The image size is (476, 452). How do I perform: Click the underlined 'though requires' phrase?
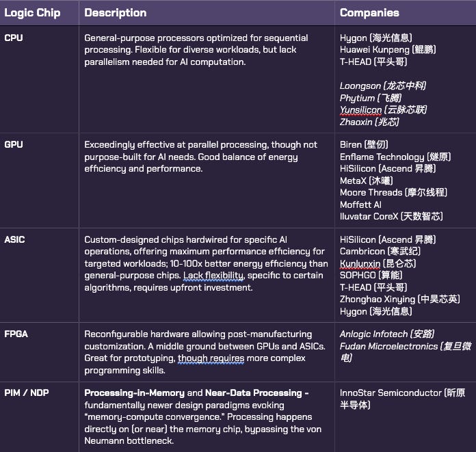(x=211, y=358)
